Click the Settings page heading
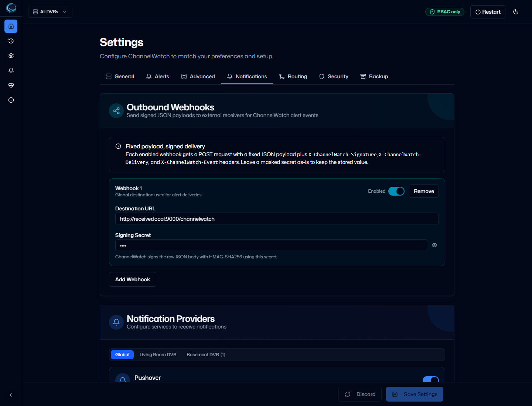 click(122, 42)
